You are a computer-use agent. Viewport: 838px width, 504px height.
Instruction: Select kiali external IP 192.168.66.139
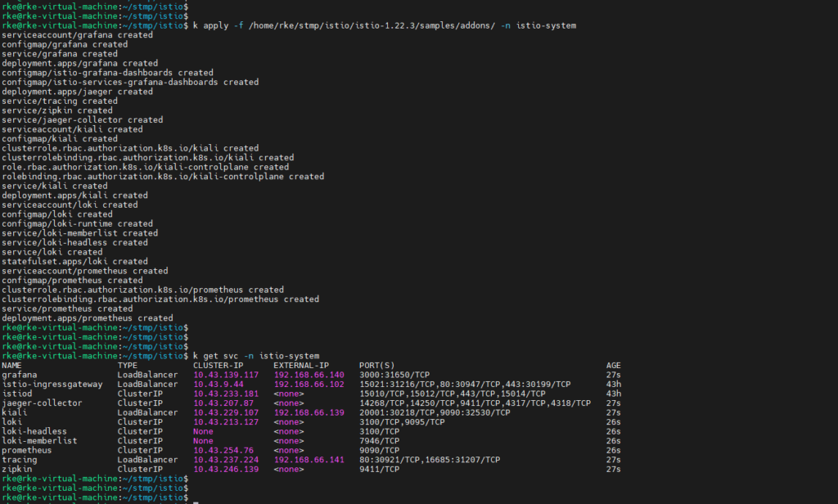click(309, 412)
